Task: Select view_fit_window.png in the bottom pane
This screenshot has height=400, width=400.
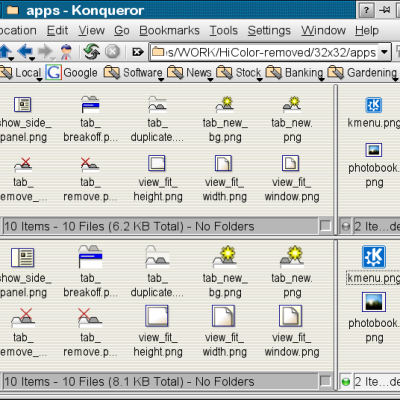Action: tap(290, 316)
